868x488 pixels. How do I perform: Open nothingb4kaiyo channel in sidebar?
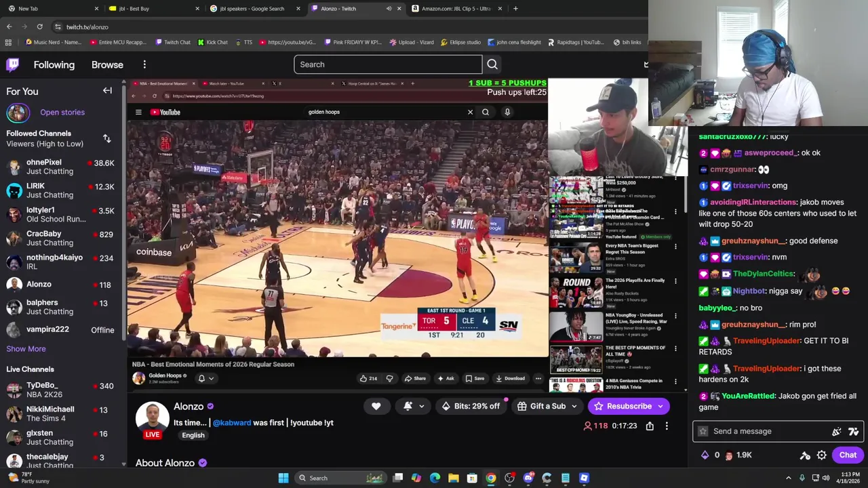coord(61,262)
